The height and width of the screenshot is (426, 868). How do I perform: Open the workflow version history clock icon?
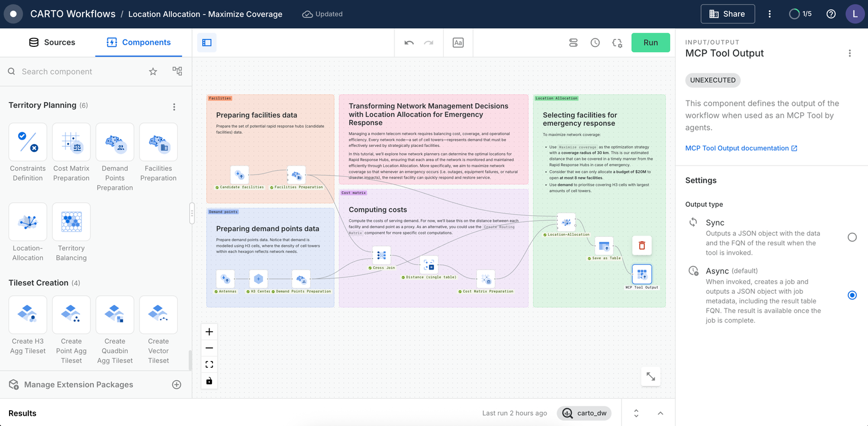tap(595, 42)
